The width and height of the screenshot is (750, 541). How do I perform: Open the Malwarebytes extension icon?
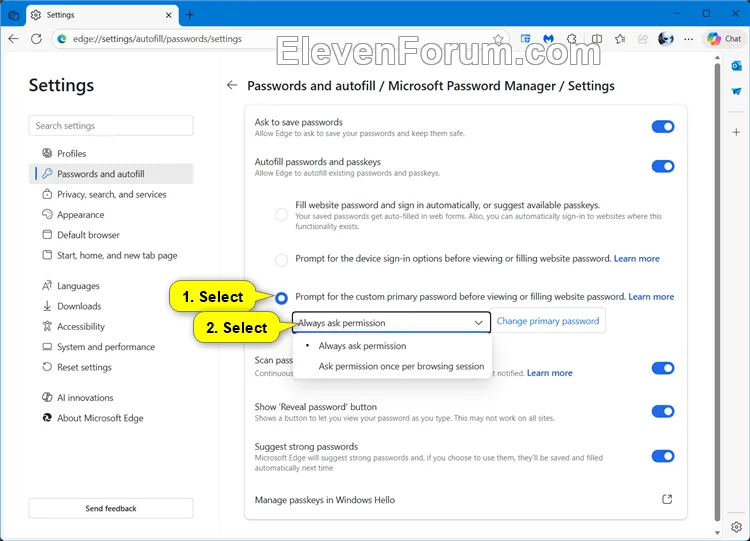tap(548, 39)
